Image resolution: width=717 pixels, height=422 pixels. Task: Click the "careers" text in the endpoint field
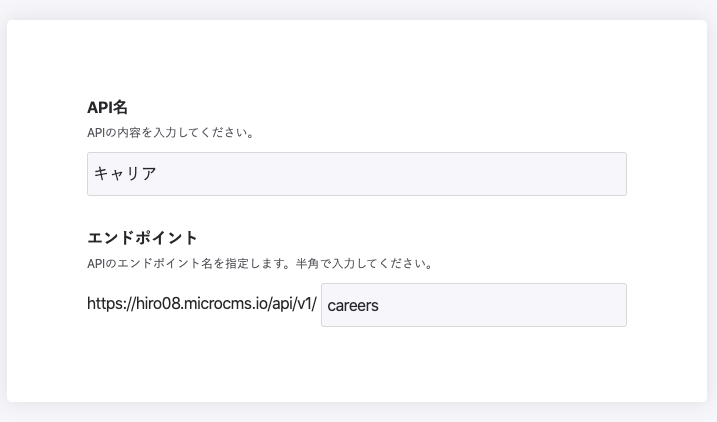(353, 305)
